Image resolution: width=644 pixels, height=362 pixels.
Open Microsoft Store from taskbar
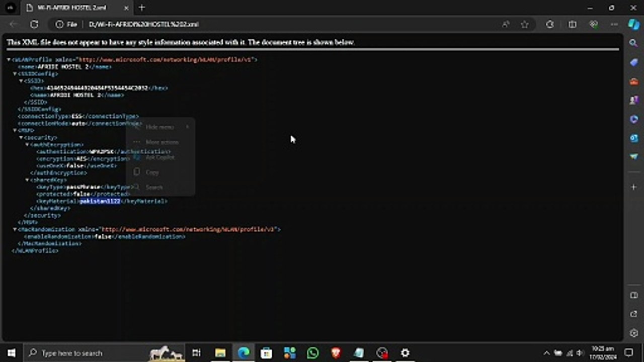pyautogui.click(x=266, y=353)
